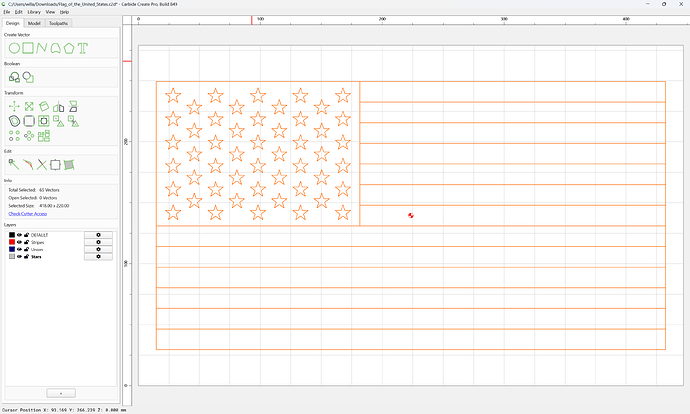Open the View menu
This screenshot has height=414, width=690.
pos(50,12)
